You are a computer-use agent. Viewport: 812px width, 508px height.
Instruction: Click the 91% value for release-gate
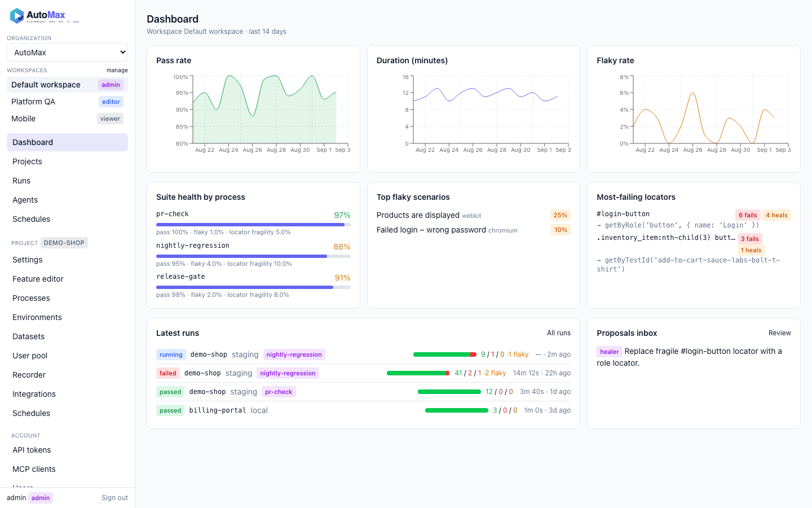click(x=343, y=278)
